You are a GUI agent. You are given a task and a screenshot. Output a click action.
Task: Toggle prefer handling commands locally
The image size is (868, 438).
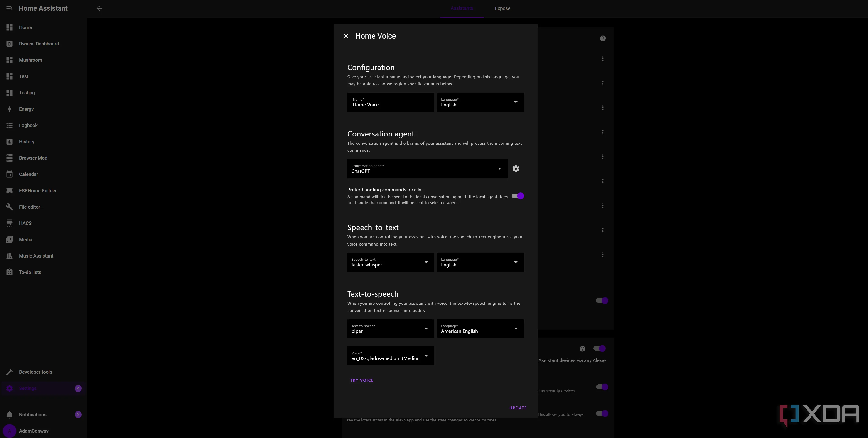tap(518, 196)
